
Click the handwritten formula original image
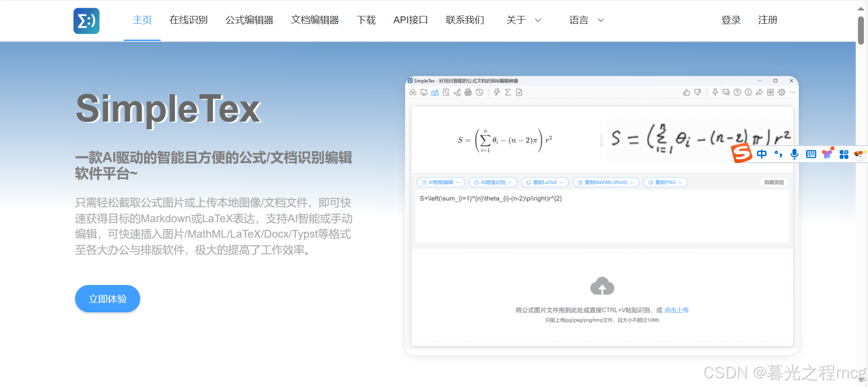pos(699,140)
